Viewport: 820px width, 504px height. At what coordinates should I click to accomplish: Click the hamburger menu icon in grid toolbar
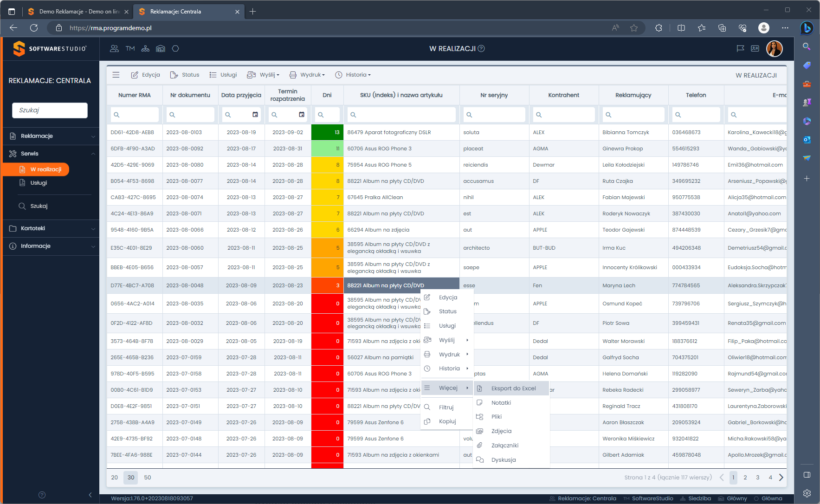click(x=116, y=75)
